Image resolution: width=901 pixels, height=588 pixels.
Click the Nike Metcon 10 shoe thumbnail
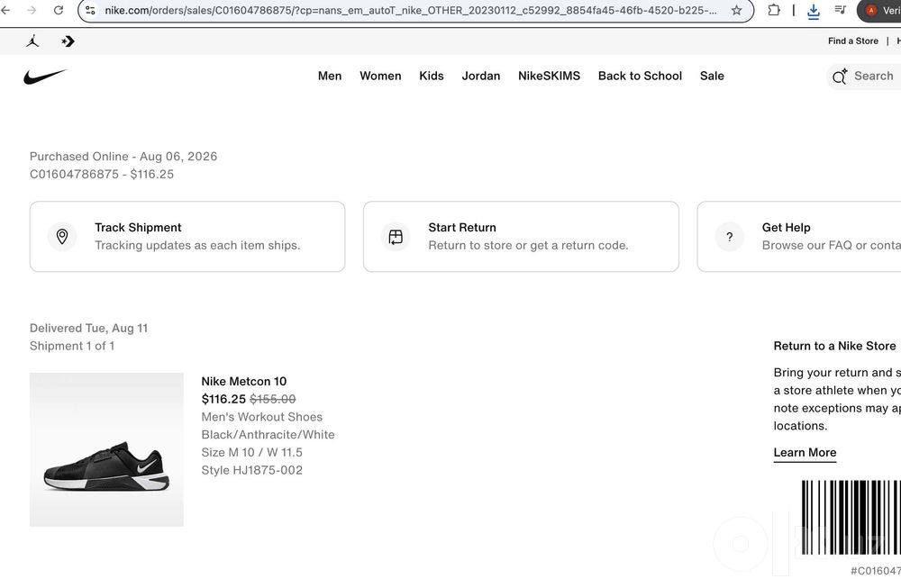pyautogui.click(x=106, y=449)
